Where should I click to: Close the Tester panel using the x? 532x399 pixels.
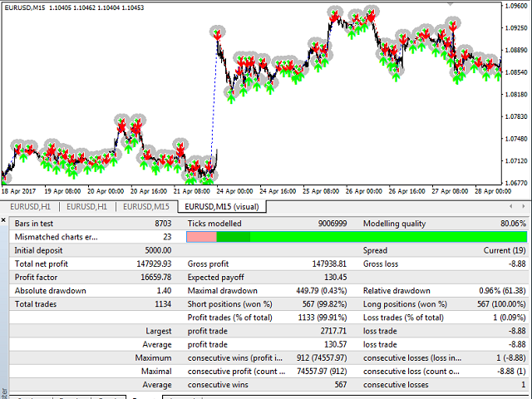point(5,221)
